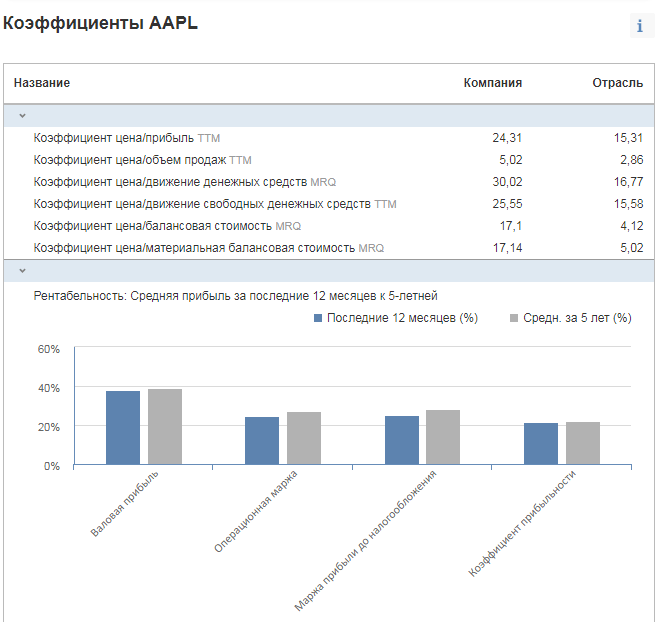The height and width of the screenshot is (622, 657).
Task: Click the info icon next to title
Action: 640,27
